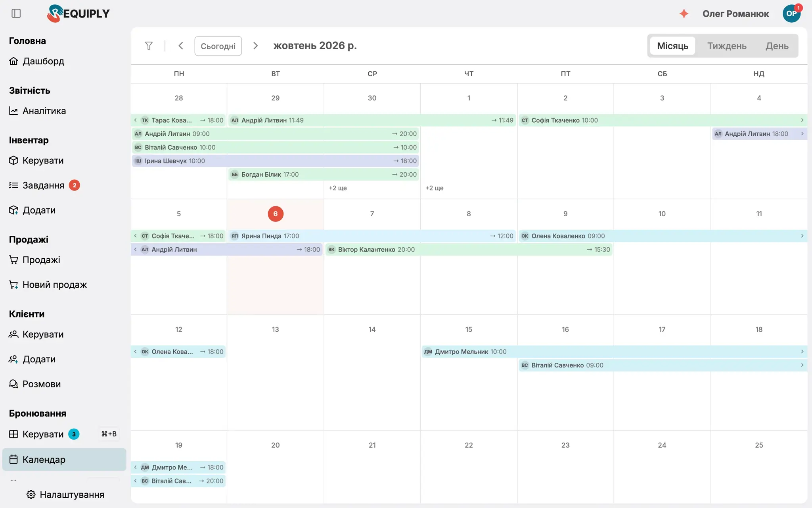The image size is (812, 508).
Task: Click continuation chevron on Олена Коваленко 09:00 event
Action: 802,236
